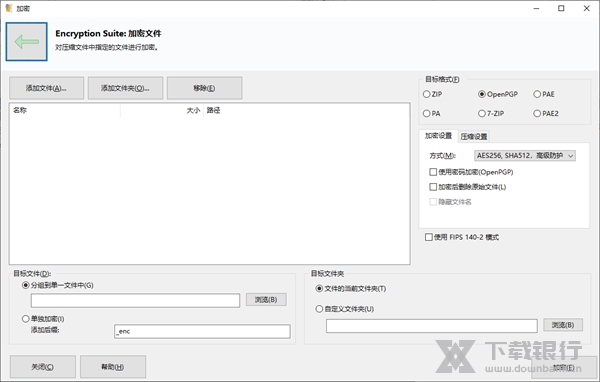
Task: Click 浏览(B) next to target file field
Action: pos(266,300)
